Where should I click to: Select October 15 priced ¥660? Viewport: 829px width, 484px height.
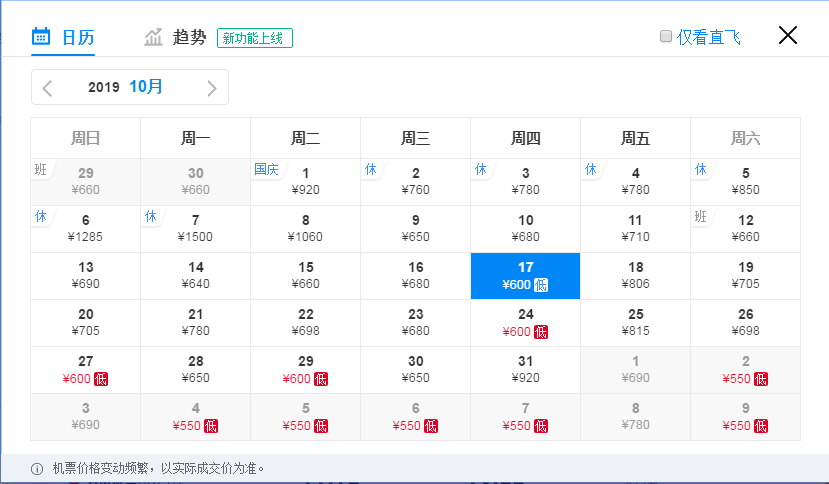[306, 276]
